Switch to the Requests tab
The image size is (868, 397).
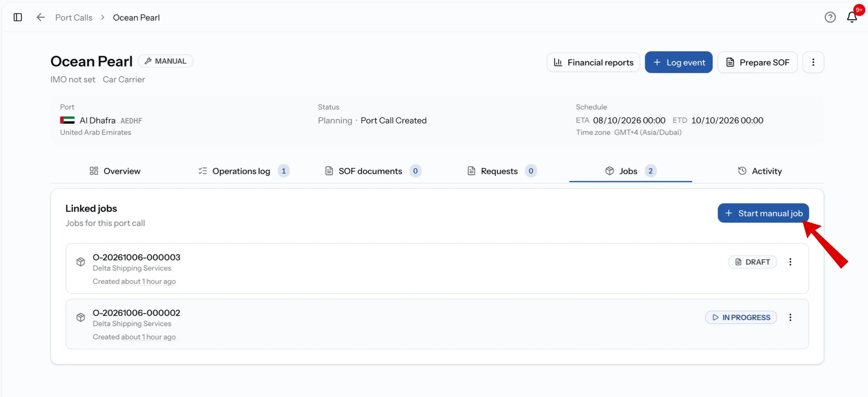pyautogui.click(x=502, y=171)
